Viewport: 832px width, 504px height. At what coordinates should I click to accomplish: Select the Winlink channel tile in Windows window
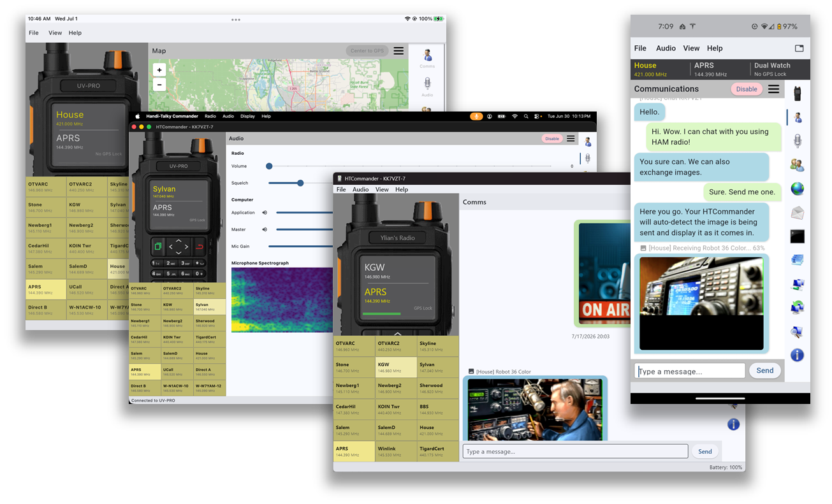click(396, 451)
